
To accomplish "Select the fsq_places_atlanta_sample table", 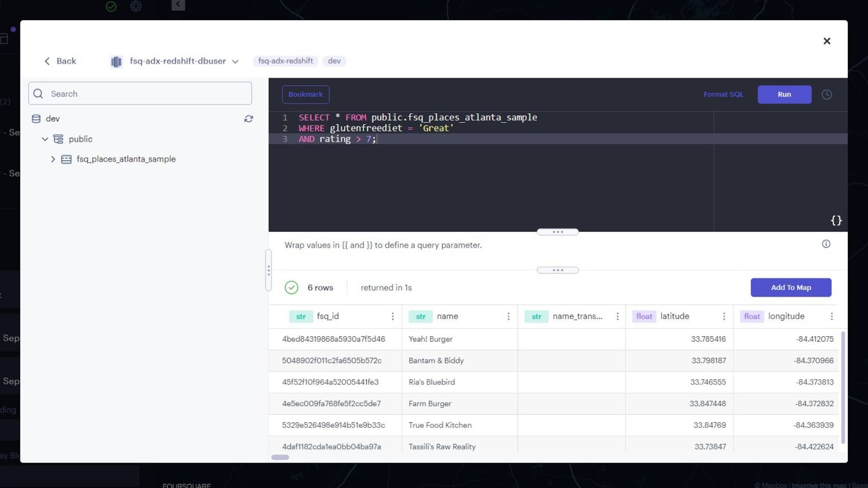I will pos(126,159).
